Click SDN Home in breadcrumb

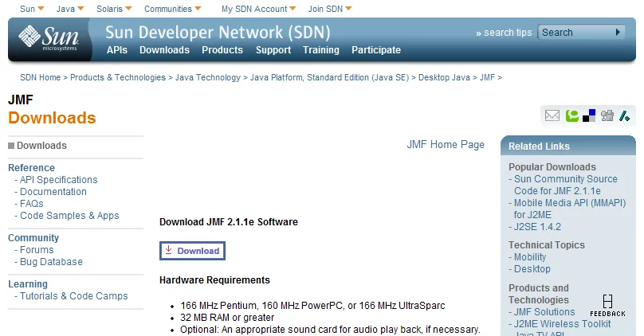(x=40, y=77)
